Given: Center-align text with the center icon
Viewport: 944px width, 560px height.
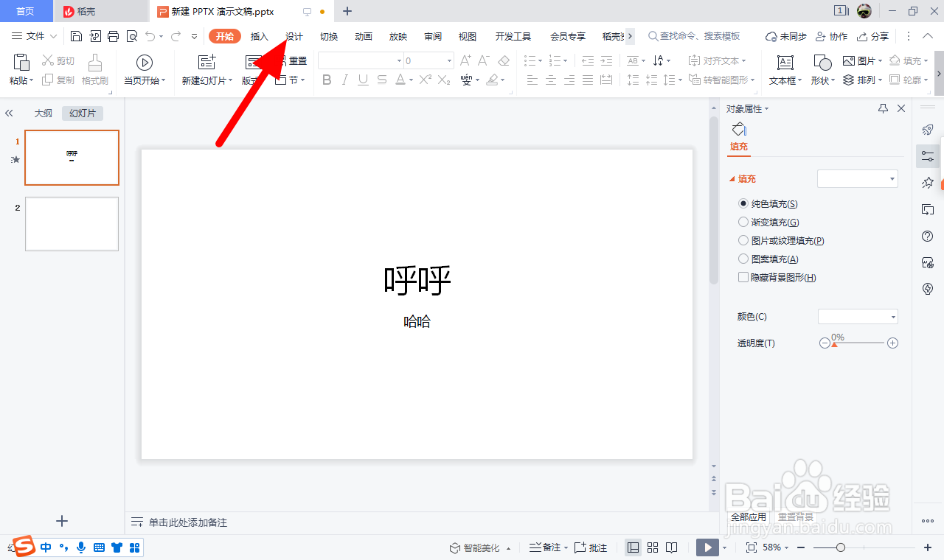Looking at the screenshot, I should tap(551, 80).
